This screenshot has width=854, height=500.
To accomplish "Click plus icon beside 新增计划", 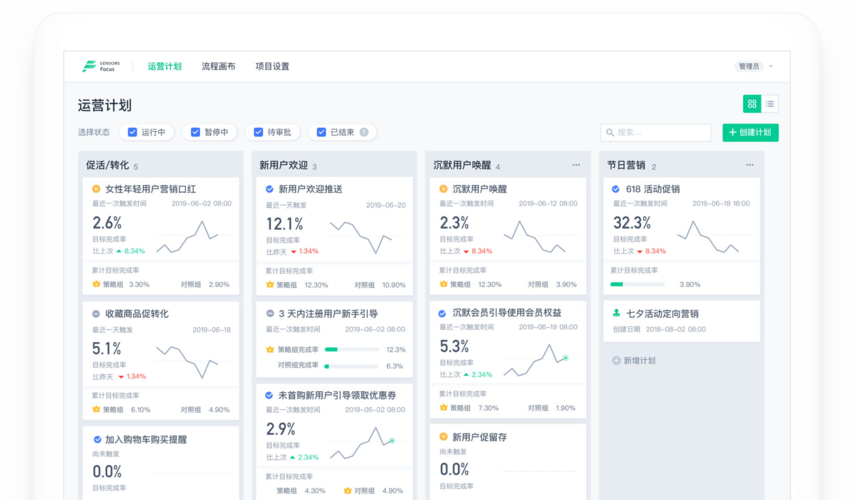I will (616, 361).
